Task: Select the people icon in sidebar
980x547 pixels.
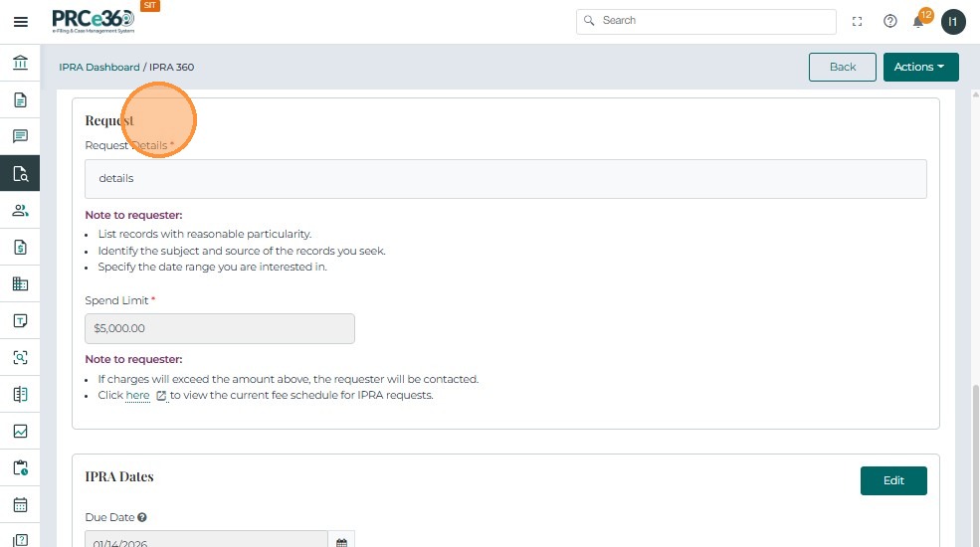Action: 20,210
